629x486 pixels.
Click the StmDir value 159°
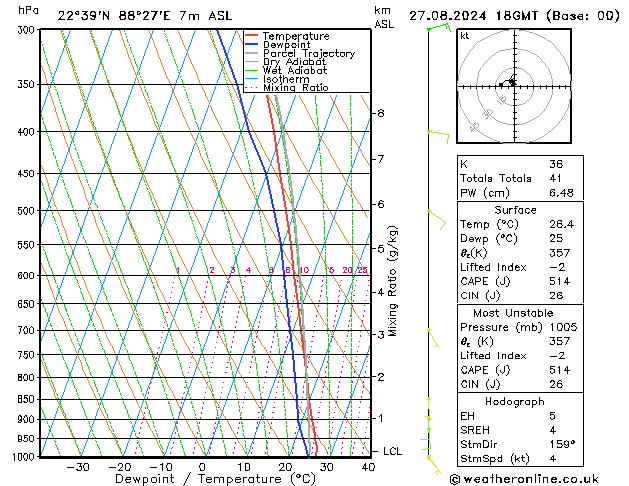coord(562,444)
